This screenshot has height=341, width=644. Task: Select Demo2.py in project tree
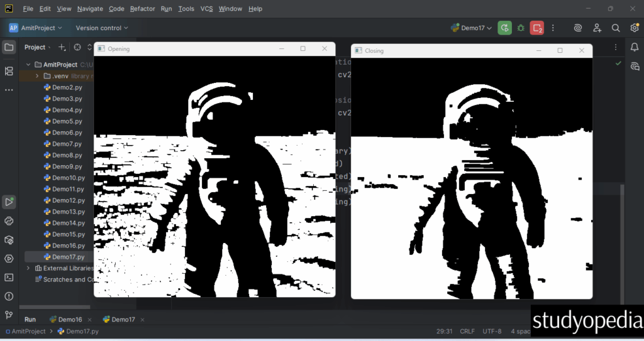click(63, 87)
